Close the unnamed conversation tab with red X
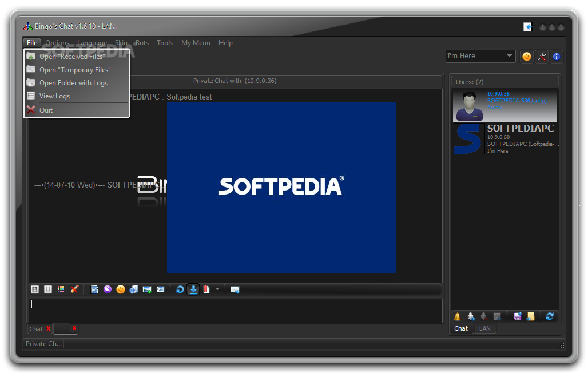 coord(74,328)
